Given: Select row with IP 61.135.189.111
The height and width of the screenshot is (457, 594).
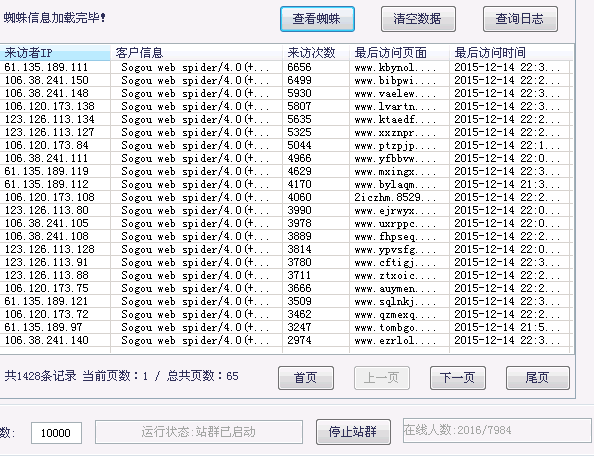Looking at the screenshot, I should point(285,67).
